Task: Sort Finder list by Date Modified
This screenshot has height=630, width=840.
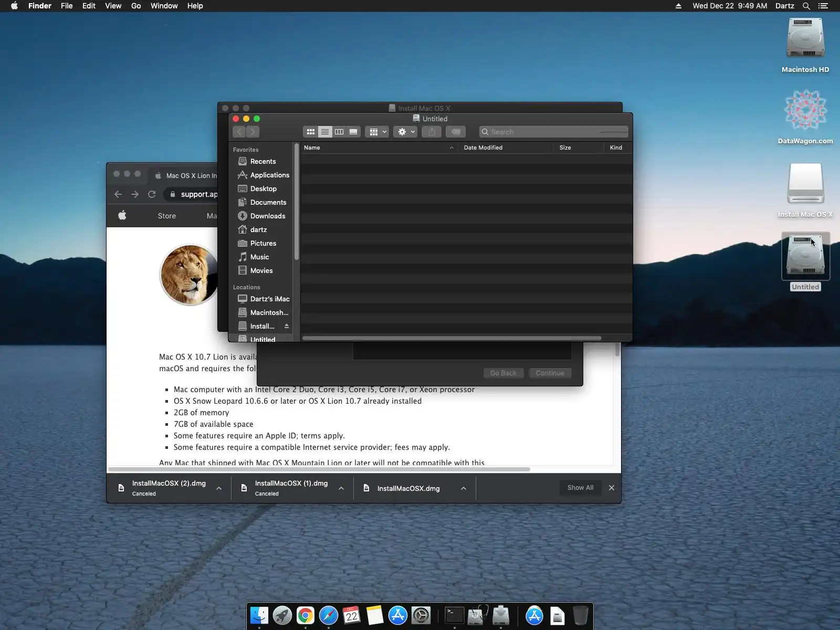Action: click(505, 148)
